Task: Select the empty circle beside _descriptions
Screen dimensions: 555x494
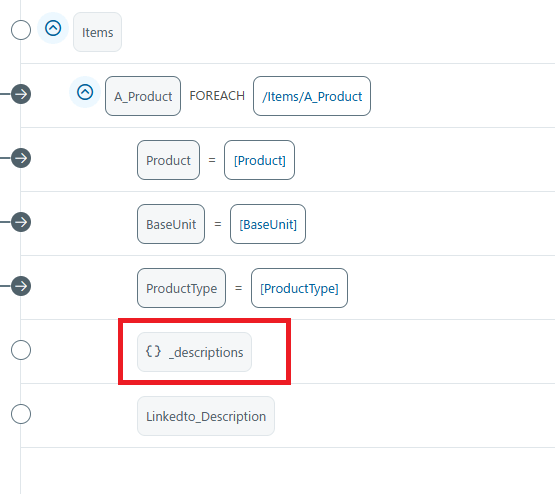Action: (21, 350)
